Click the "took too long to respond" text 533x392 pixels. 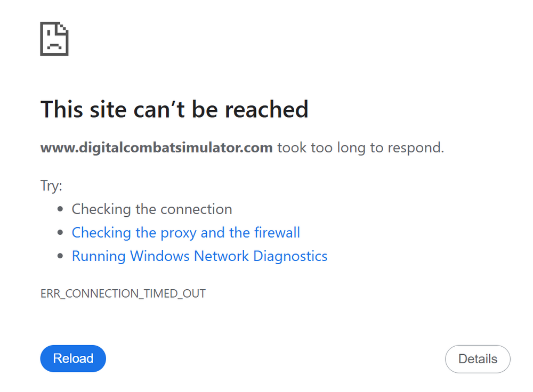360,148
